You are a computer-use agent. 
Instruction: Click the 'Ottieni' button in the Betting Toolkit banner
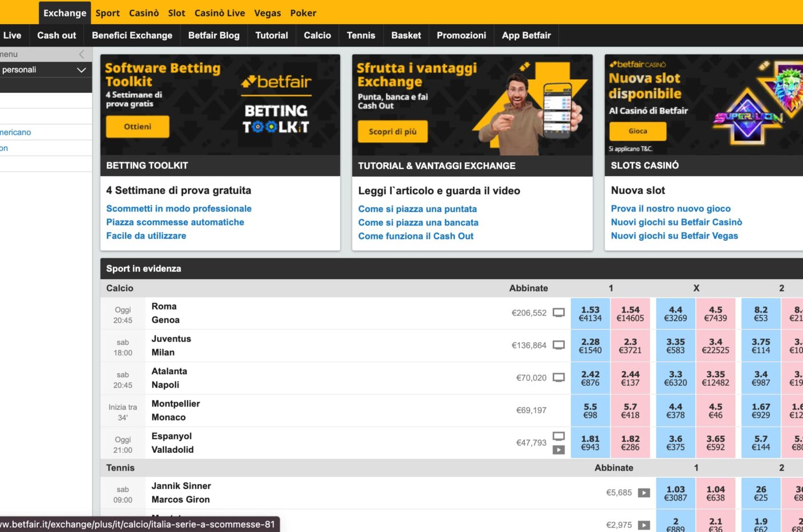pyautogui.click(x=138, y=127)
